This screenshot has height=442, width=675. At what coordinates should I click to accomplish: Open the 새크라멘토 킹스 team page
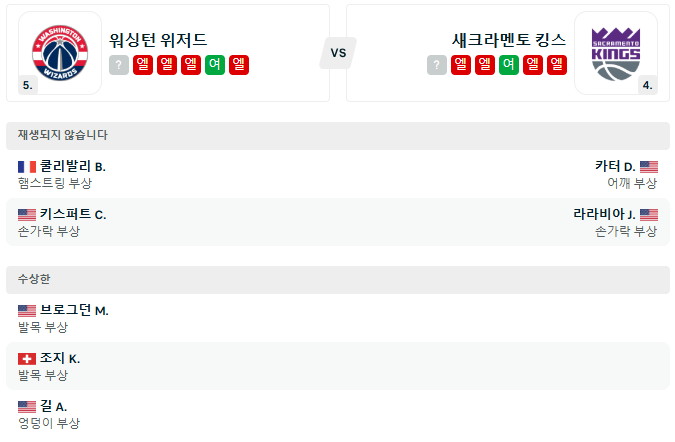509,41
